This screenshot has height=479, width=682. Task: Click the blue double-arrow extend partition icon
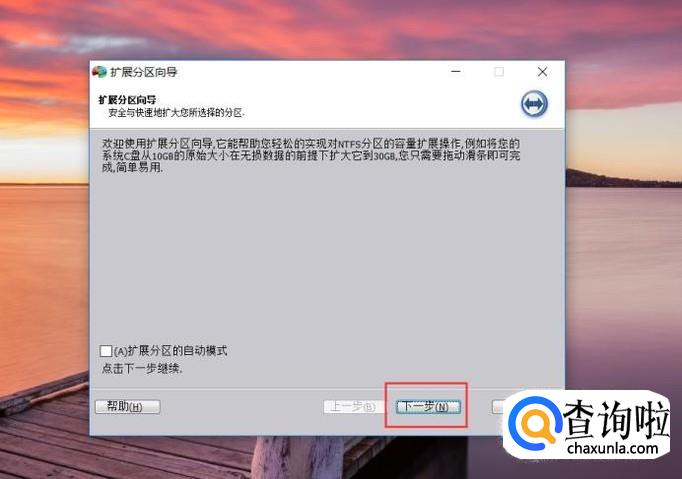(534, 104)
